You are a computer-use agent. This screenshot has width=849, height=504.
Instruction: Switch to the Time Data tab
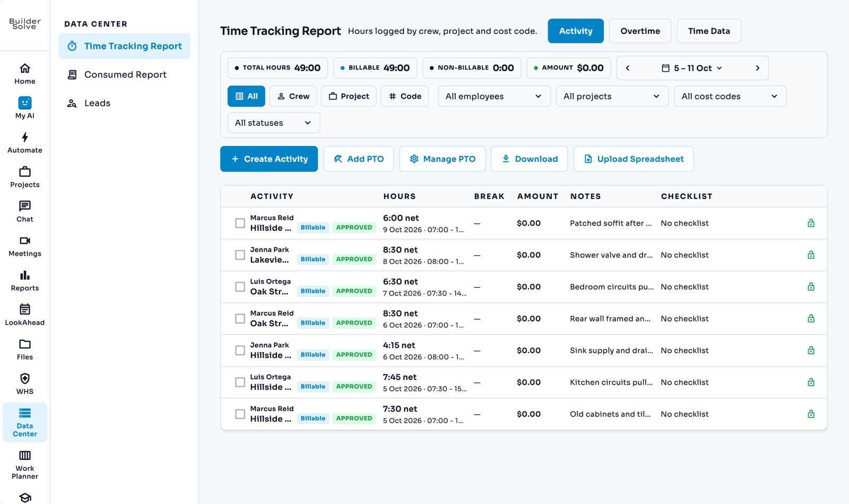click(709, 31)
